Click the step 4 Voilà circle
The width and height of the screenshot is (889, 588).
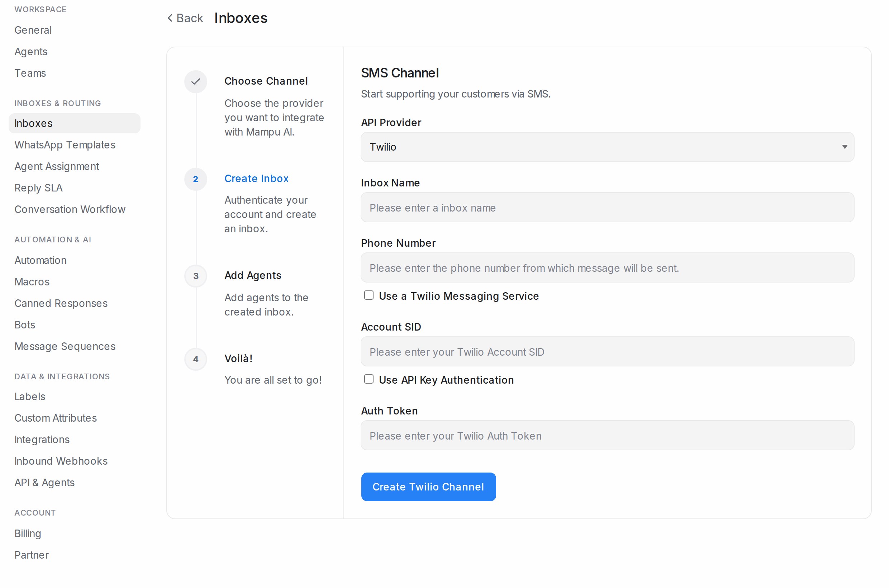(196, 359)
